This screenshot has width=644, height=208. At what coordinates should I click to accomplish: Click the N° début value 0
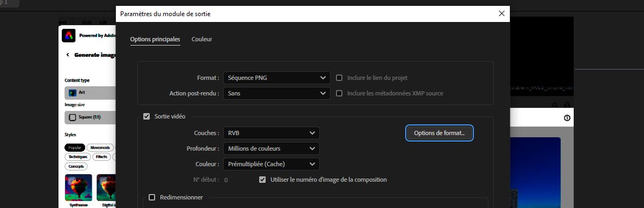click(x=226, y=180)
